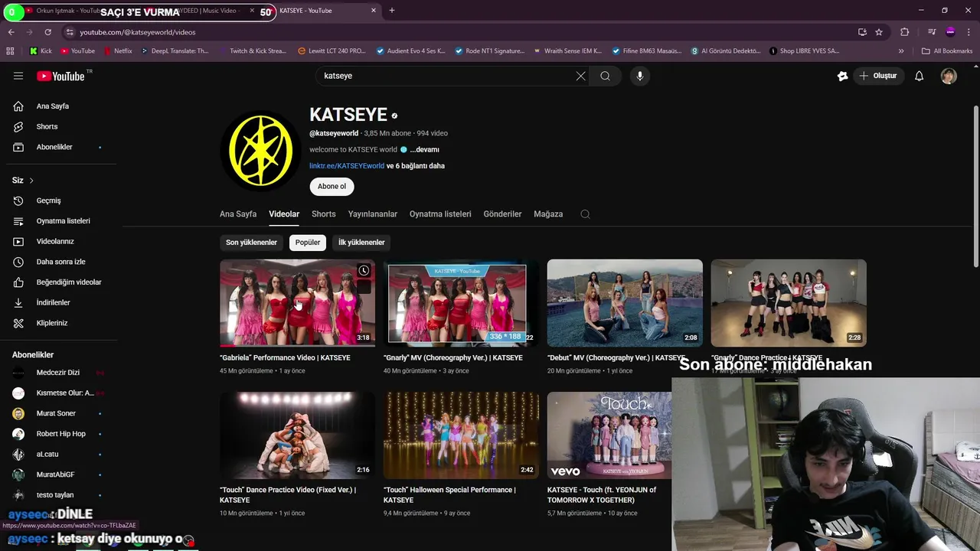Clear the katseye search text with X

click(x=580, y=76)
